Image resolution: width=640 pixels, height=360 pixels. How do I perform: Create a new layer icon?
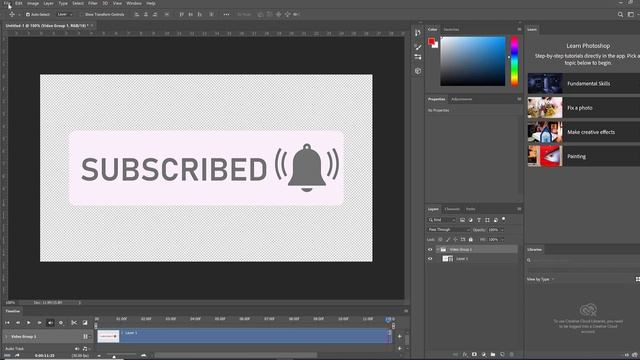502,355
